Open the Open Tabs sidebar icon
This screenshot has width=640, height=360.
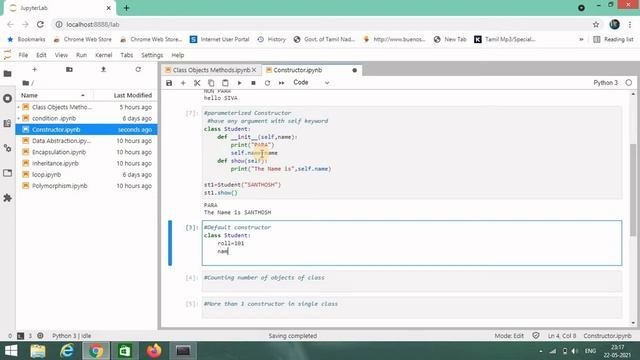[7, 173]
